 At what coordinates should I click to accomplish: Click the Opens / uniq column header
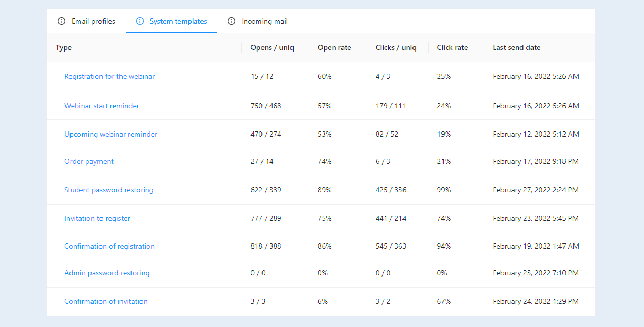click(272, 47)
